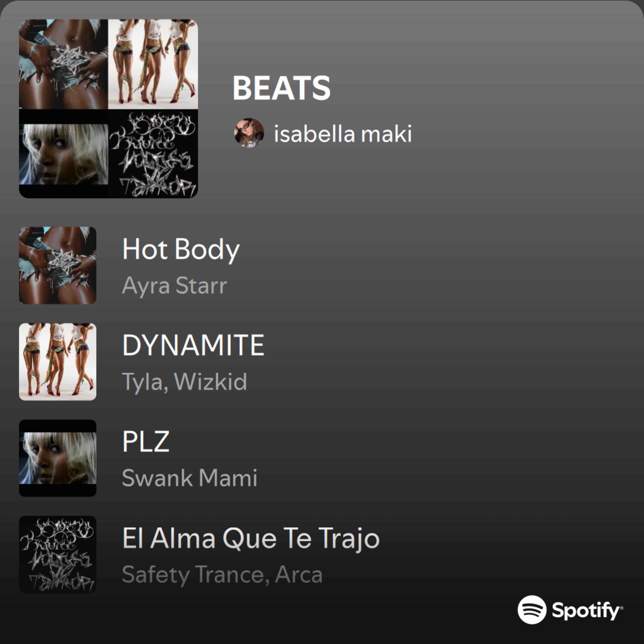
Task: Open El Alma Que Te Trajo artwork
Action: (58, 554)
